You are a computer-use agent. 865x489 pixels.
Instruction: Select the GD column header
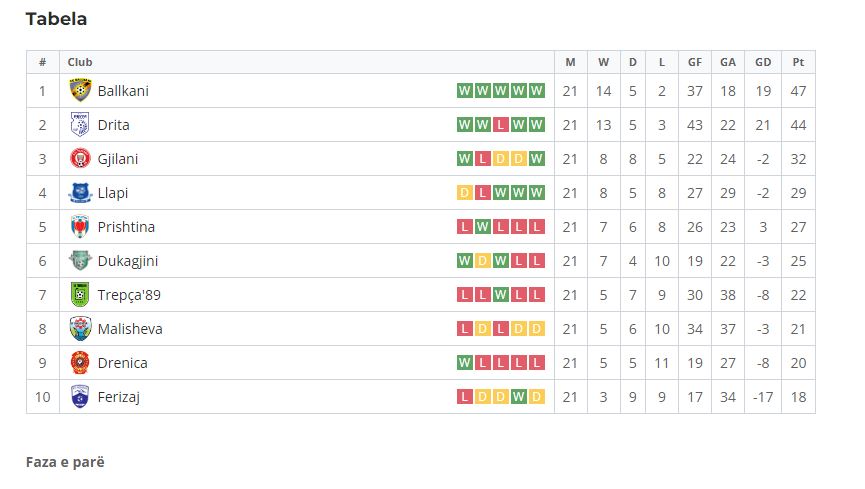point(763,62)
